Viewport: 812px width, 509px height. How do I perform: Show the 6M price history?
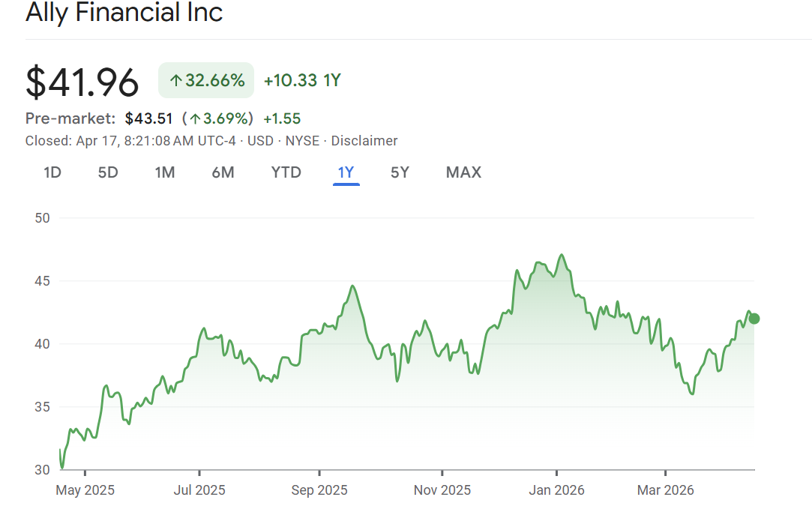point(223,172)
